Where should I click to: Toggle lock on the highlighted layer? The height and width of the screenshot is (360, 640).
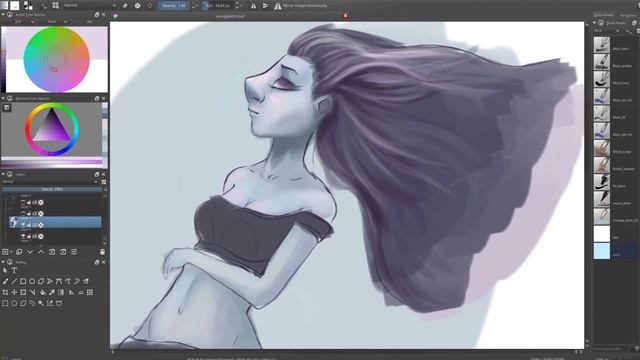(29, 225)
